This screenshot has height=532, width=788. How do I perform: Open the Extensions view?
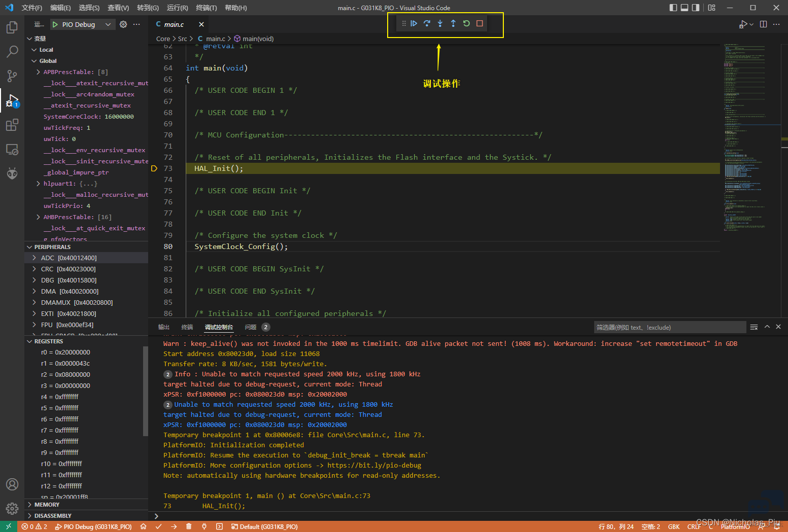point(12,125)
